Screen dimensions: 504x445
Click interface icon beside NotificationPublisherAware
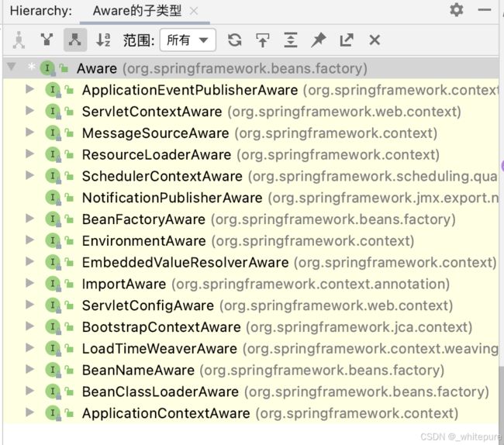click(53, 198)
